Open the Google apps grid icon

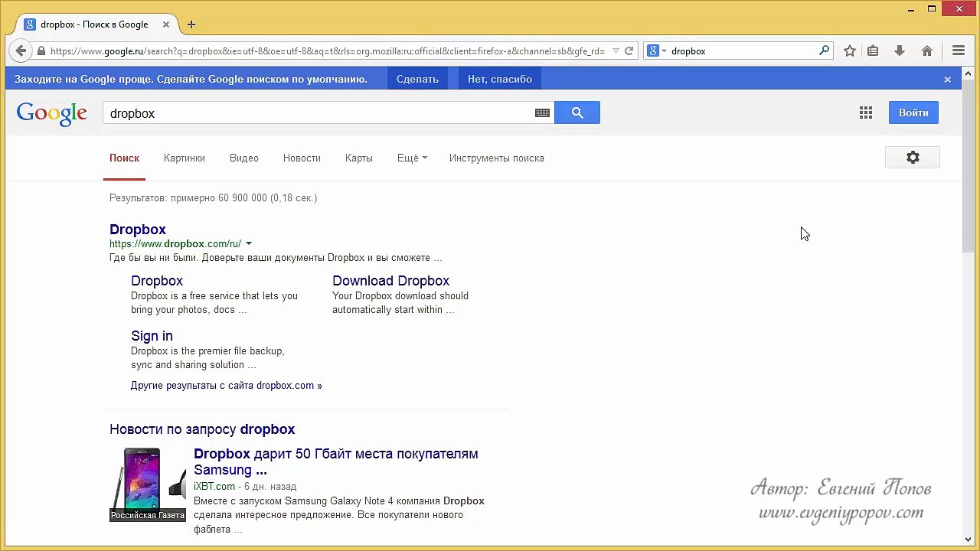866,113
